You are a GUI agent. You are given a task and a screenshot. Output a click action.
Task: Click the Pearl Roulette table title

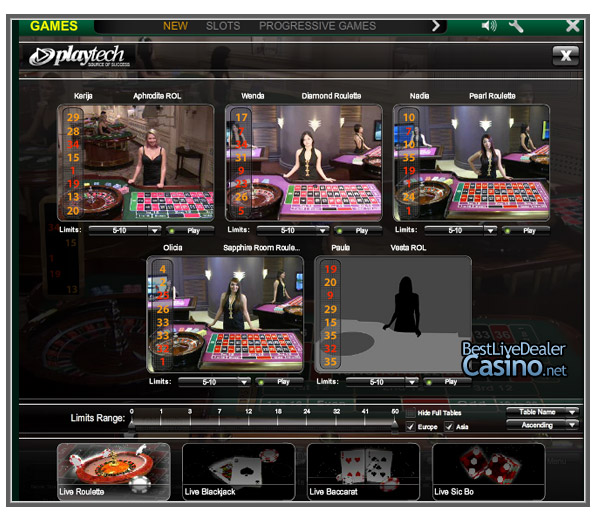(492, 96)
